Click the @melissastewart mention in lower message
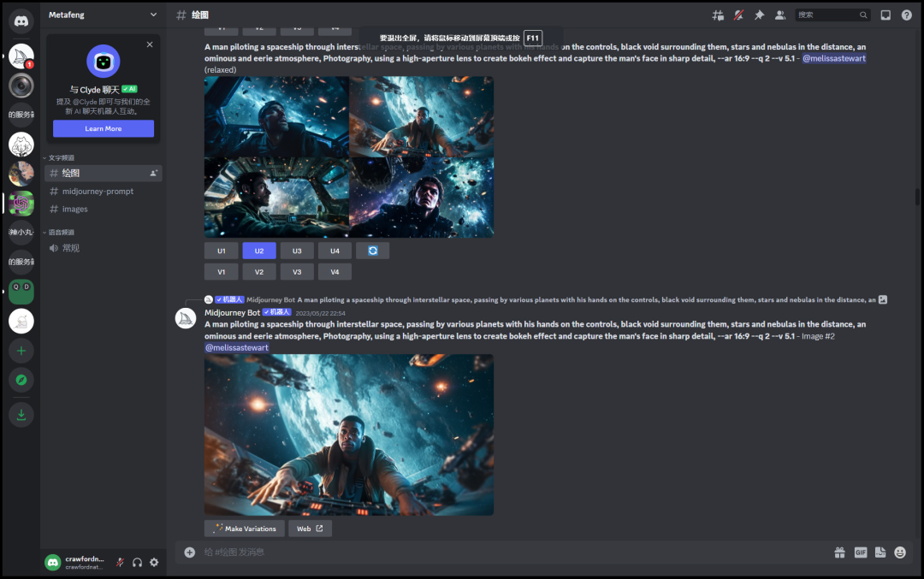Image resolution: width=924 pixels, height=579 pixels. pos(237,347)
